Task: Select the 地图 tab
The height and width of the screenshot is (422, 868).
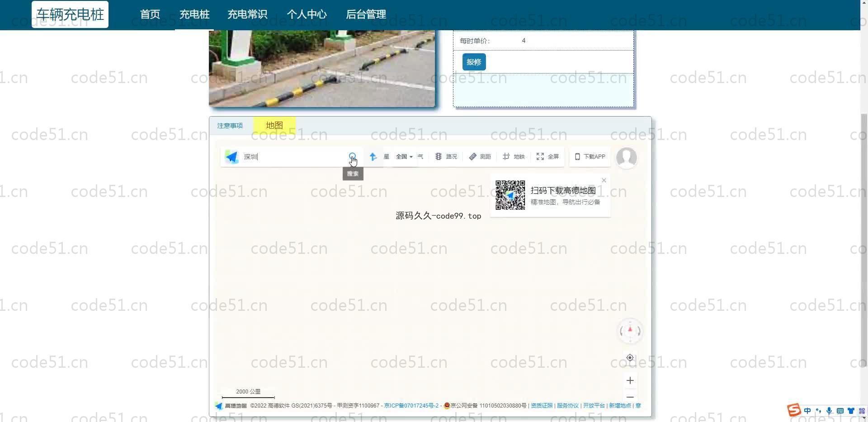Action: click(x=274, y=125)
